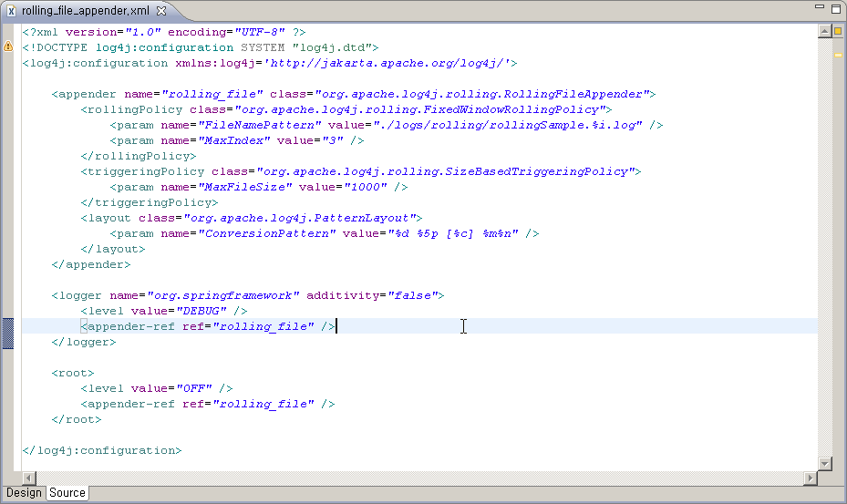
Task: Switch to the Design tab
Action: pos(24,493)
